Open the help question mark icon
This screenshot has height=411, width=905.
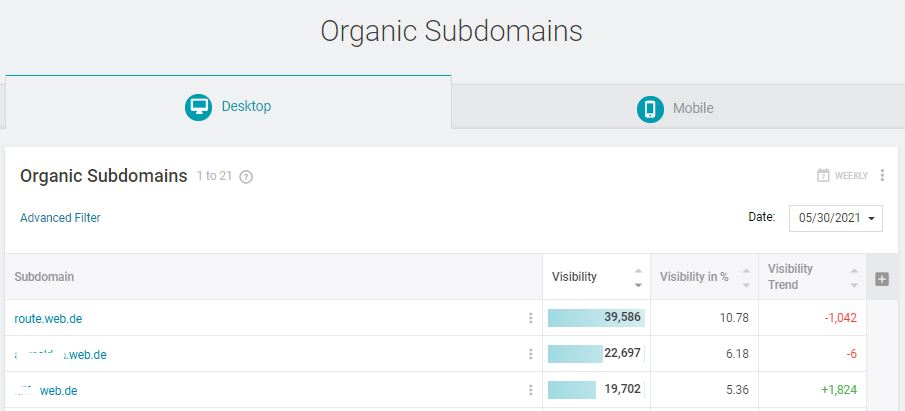click(x=246, y=177)
